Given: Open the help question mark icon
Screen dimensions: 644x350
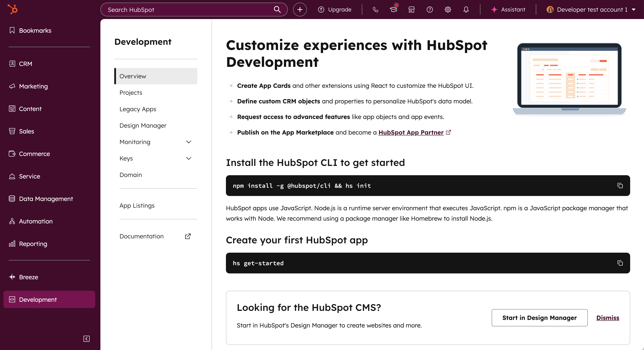Looking at the screenshot, I should (430, 10).
